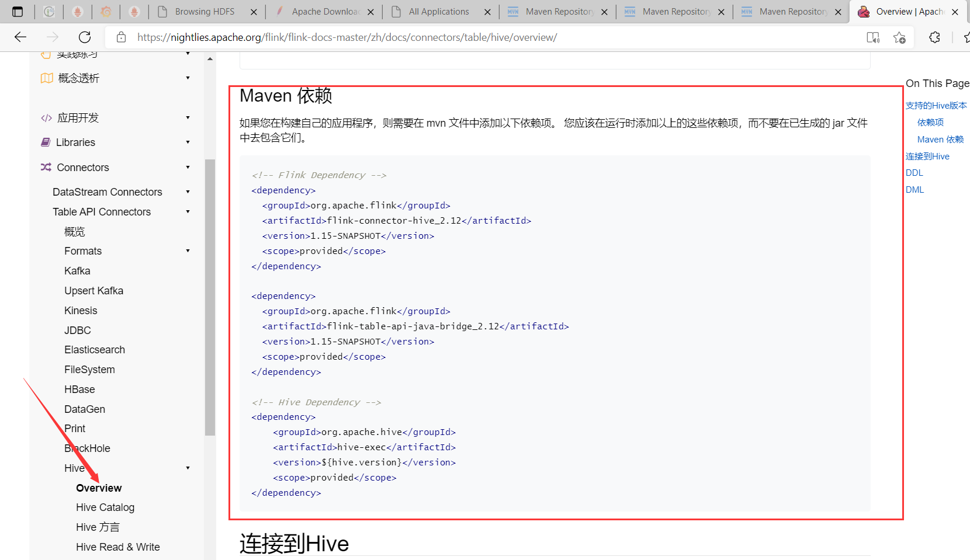Expand the DataStream Connectors section
Viewport: 970px width, 560px height.
pos(188,192)
